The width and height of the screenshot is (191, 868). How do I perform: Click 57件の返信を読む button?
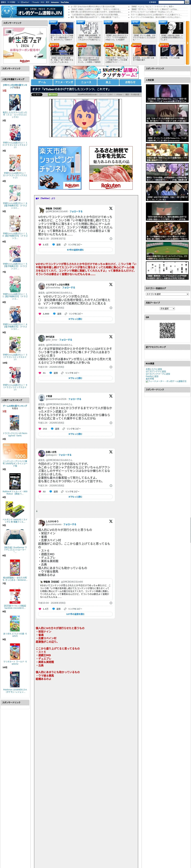(75, 250)
